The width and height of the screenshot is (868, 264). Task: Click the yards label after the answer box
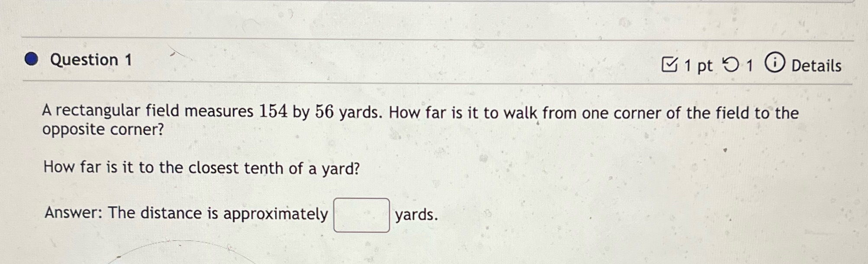point(416,214)
